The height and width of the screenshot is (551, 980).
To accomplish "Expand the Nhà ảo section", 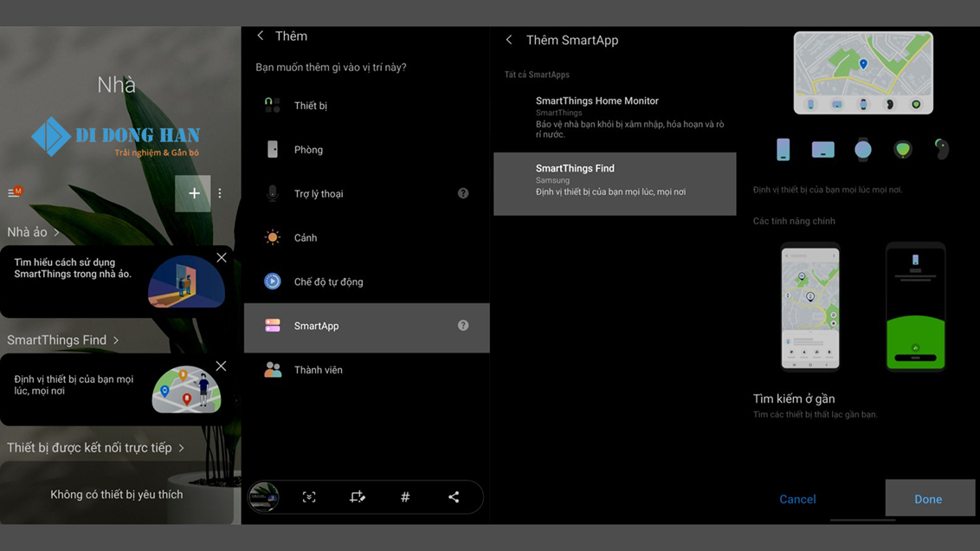I will (x=33, y=232).
